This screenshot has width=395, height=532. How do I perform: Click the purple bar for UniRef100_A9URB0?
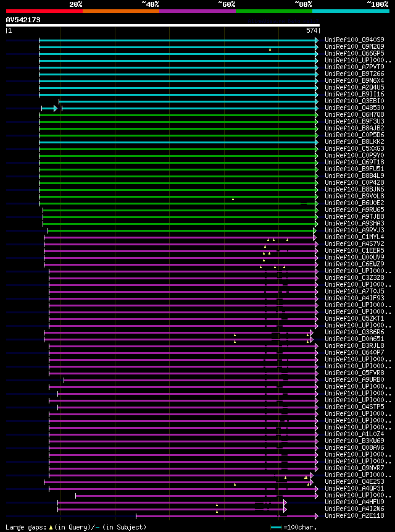(x=191, y=380)
